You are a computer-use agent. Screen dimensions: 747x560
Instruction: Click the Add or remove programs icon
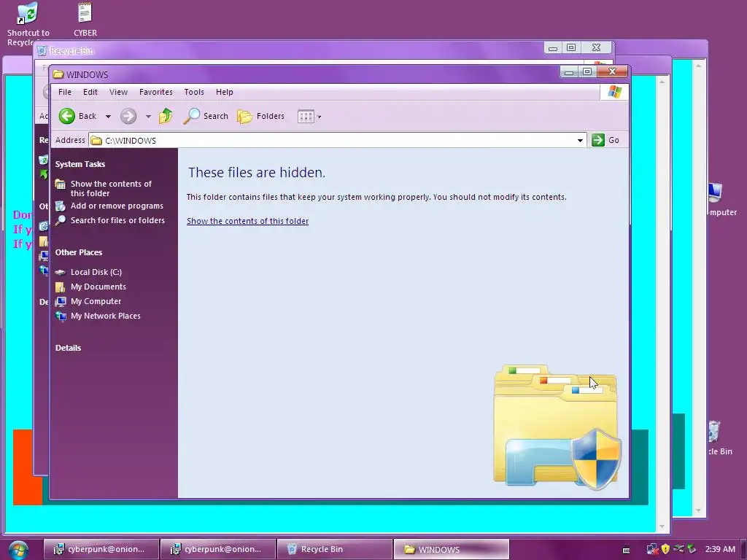60,206
